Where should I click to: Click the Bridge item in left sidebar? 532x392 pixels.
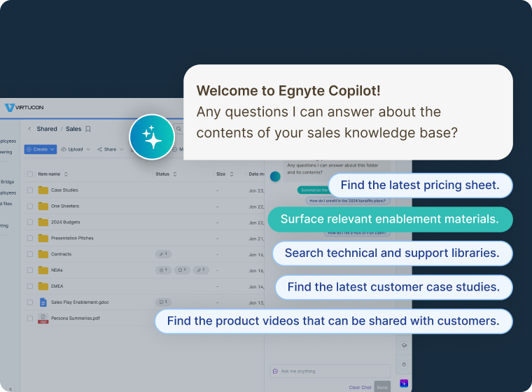click(x=7, y=182)
